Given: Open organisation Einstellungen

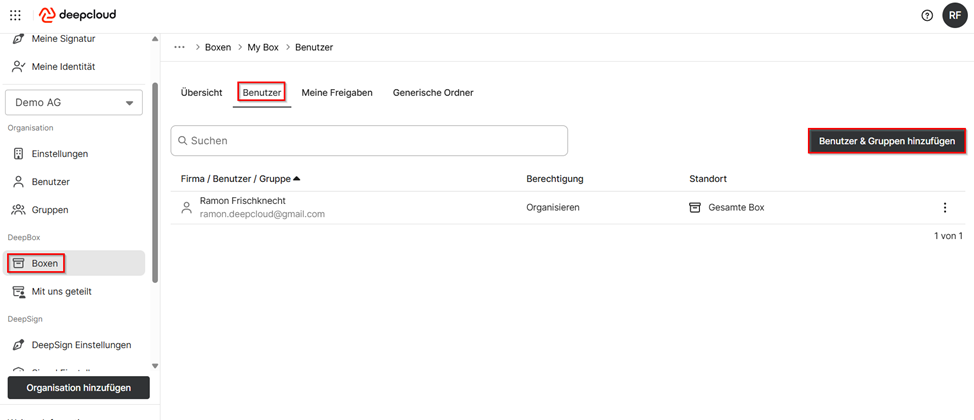Looking at the screenshot, I should tap(59, 154).
